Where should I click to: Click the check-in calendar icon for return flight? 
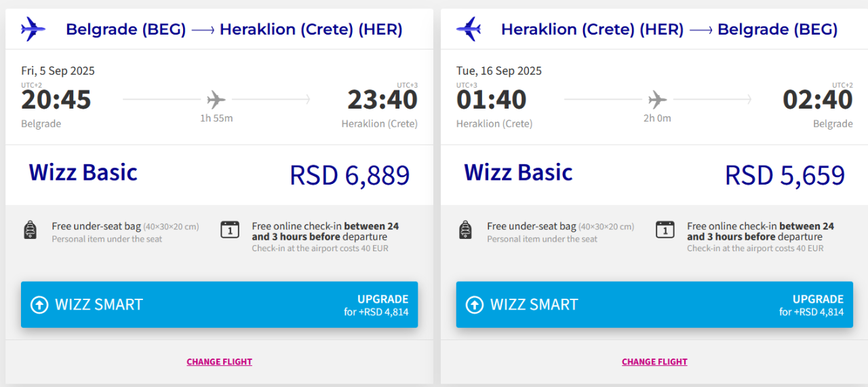click(x=665, y=230)
